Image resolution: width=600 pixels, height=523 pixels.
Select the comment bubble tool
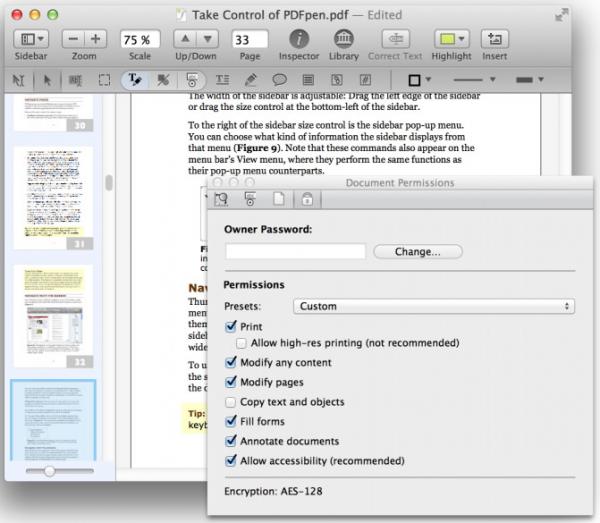[279, 80]
